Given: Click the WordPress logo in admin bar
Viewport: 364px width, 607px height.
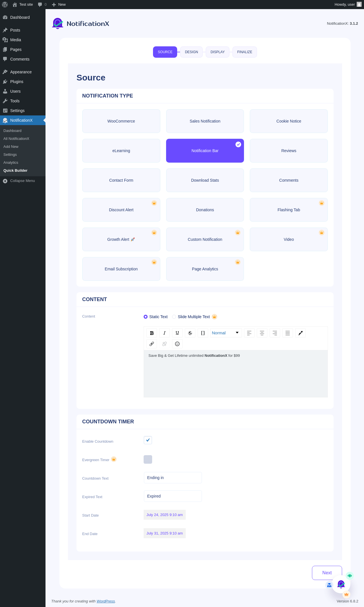Looking at the screenshot, I should point(5,5).
